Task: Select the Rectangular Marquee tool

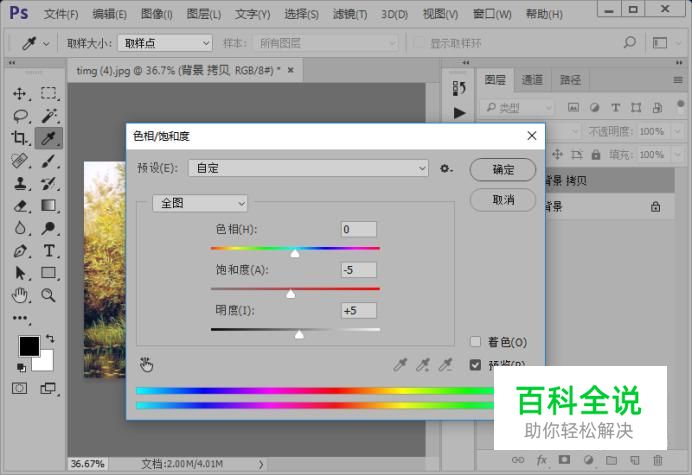Action: [49, 94]
